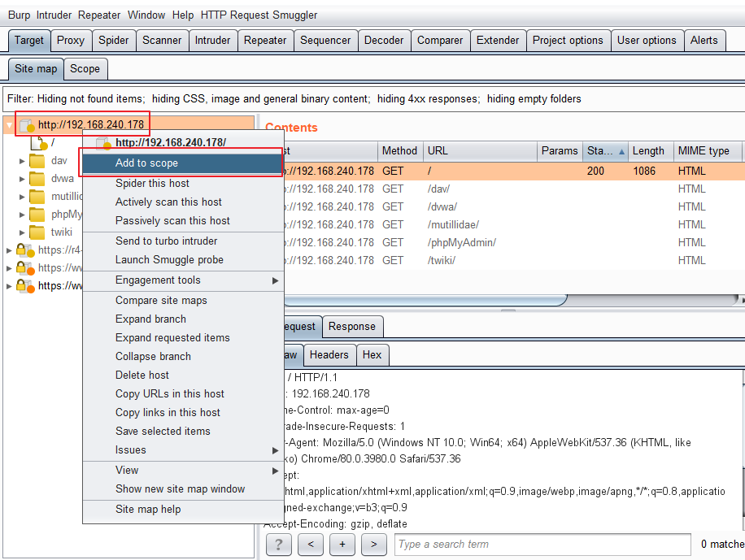Choose Launch Smuggle probe

point(183,260)
